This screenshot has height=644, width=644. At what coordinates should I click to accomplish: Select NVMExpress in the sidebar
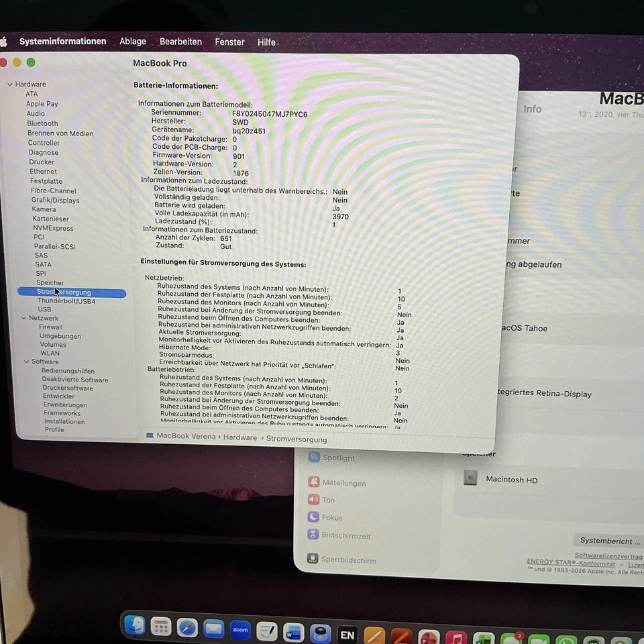tap(53, 228)
